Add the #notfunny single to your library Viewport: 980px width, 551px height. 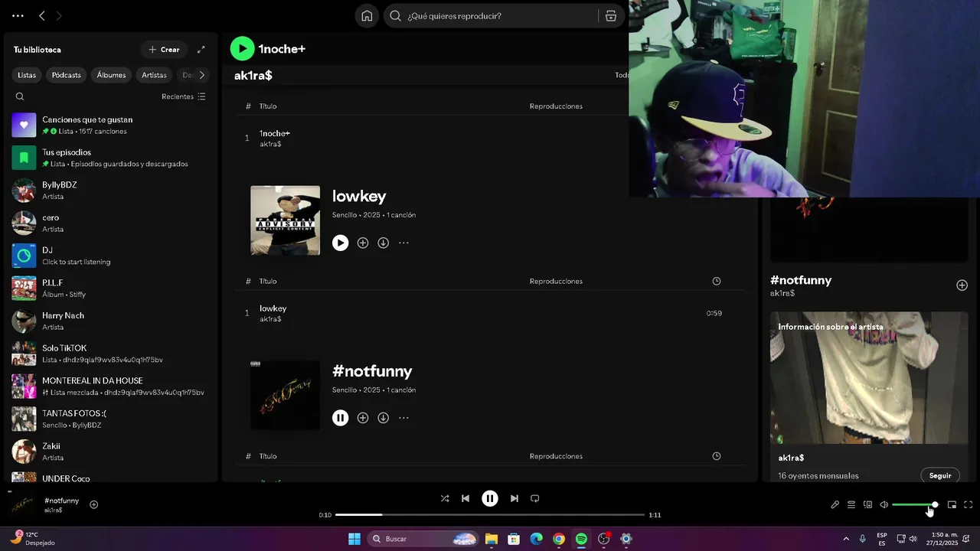point(363,418)
